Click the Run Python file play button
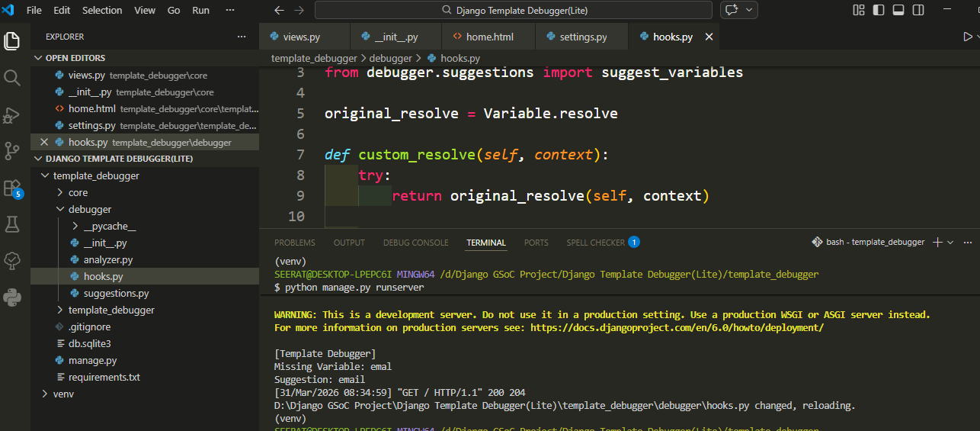 (x=967, y=37)
